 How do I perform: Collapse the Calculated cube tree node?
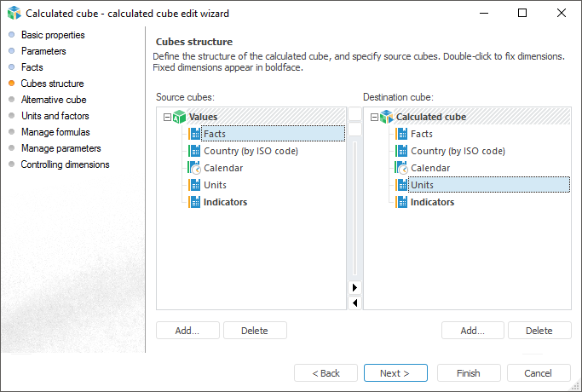374,117
